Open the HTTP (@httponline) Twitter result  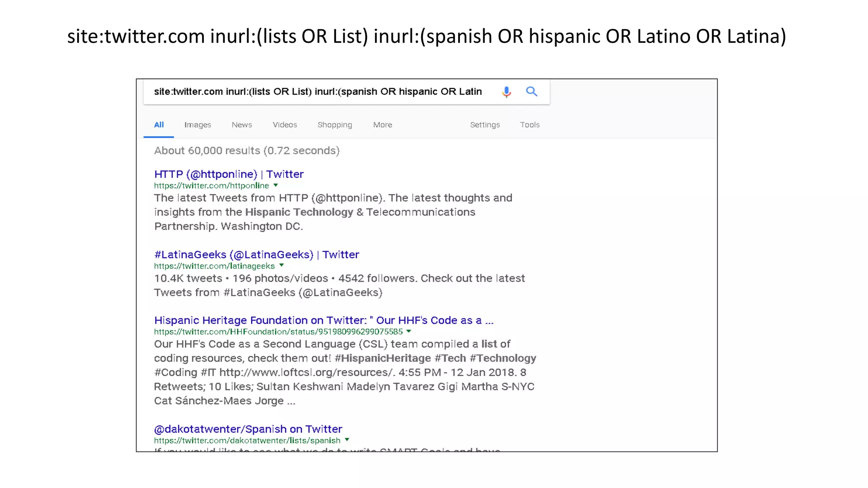229,174
